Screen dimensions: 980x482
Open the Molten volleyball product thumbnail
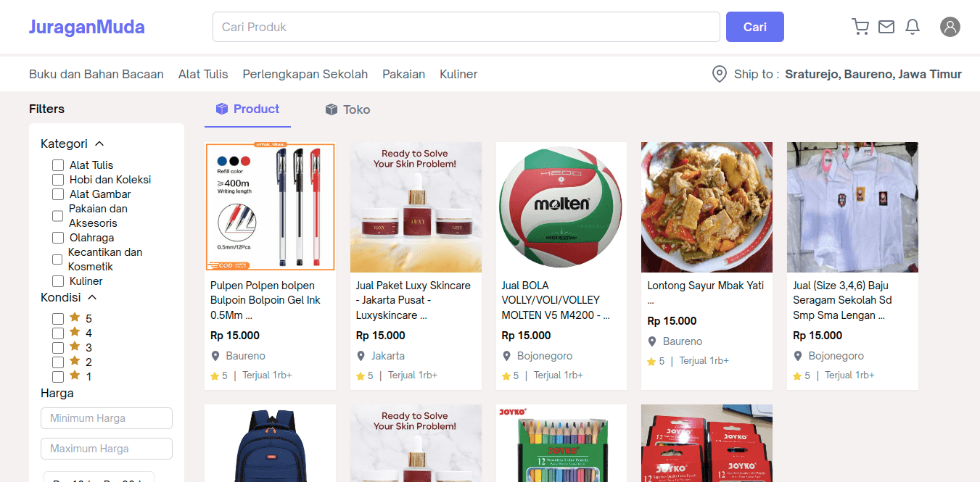tap(561, 207)
